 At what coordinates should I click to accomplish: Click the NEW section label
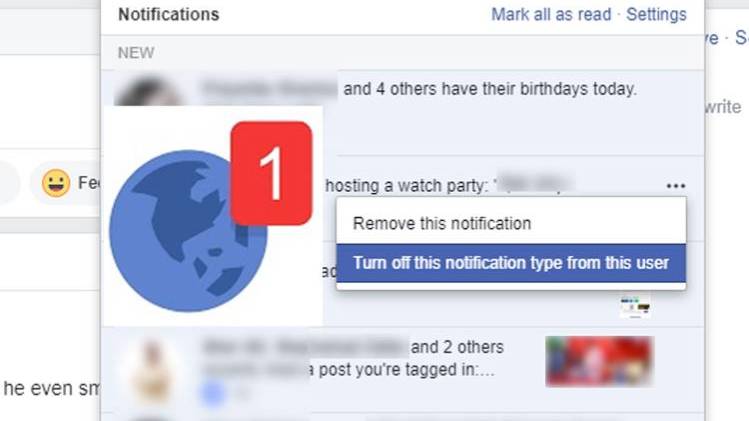[x=136, y=53]
